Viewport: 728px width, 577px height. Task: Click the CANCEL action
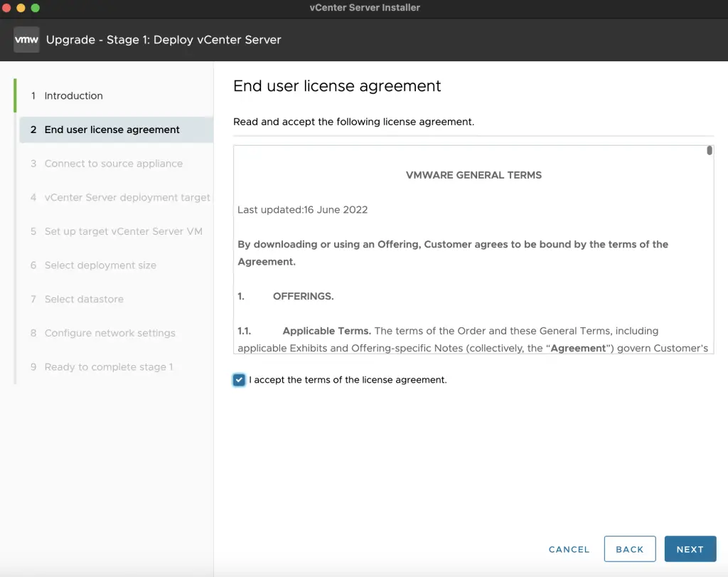[x=568, y=549]
